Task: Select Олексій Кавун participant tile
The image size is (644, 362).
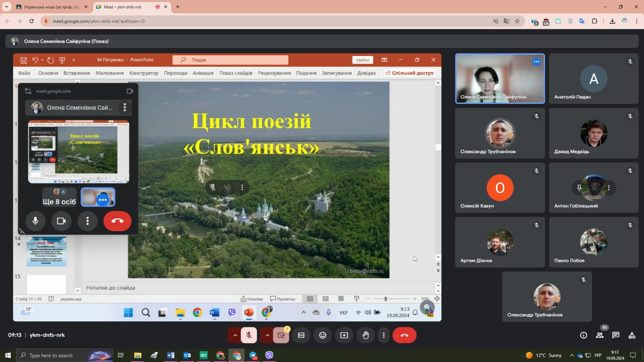Action: pyautogui.click(x=500, y=187)
